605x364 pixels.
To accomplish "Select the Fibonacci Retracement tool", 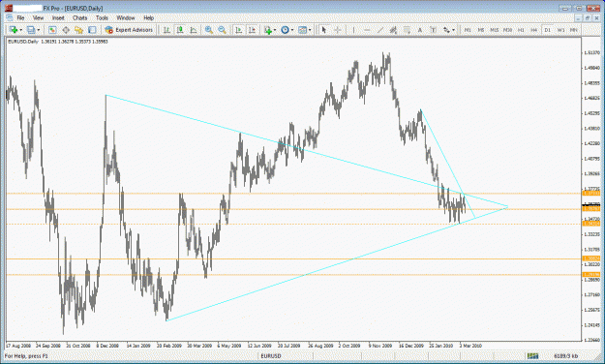I will (407, 30).
